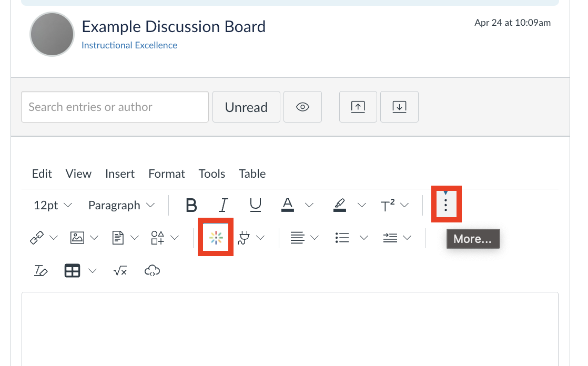Open the 12pt font size dropdown
588x366 pixels.
[53, 206]
